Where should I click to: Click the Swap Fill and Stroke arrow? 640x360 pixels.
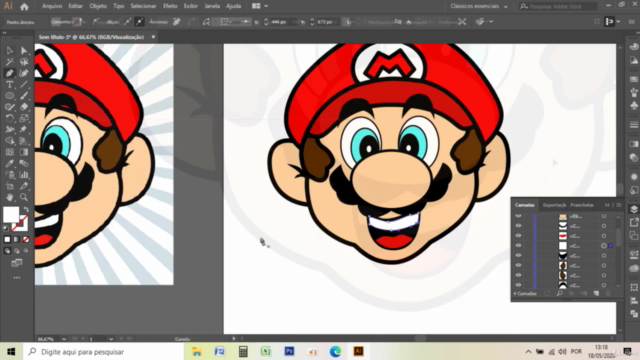(26, 209)
